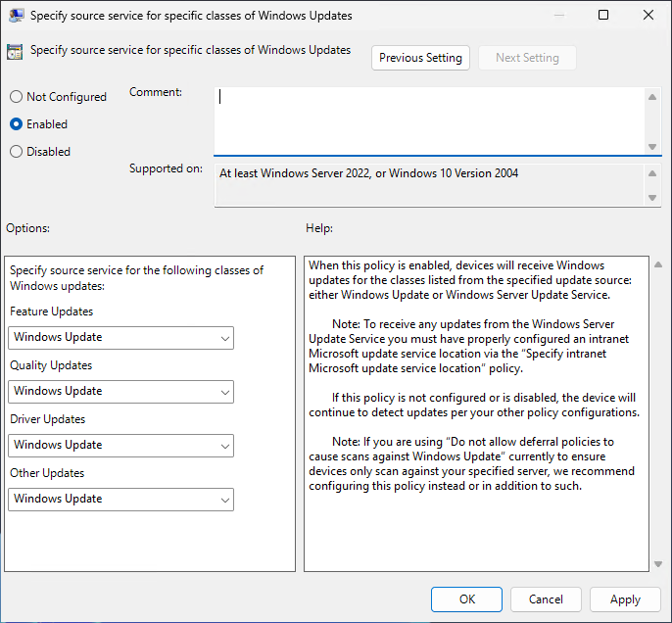Click Supported on scroll down arrow
The image size is (672, 623).
[652, 198]
